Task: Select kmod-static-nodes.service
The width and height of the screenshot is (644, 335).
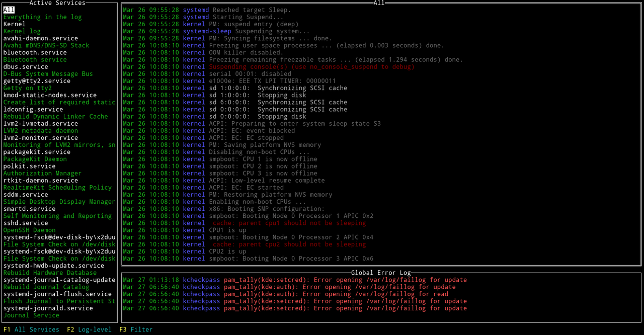Action: click(50, 95)
